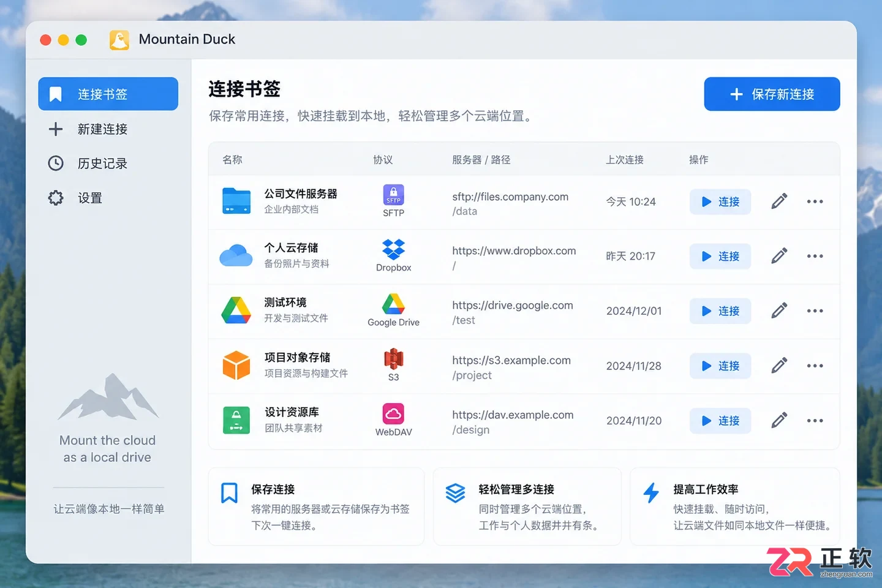Screen dimensions: 882x588
Task: Click the WebDAV protocol icon
Action: (393, 413)
